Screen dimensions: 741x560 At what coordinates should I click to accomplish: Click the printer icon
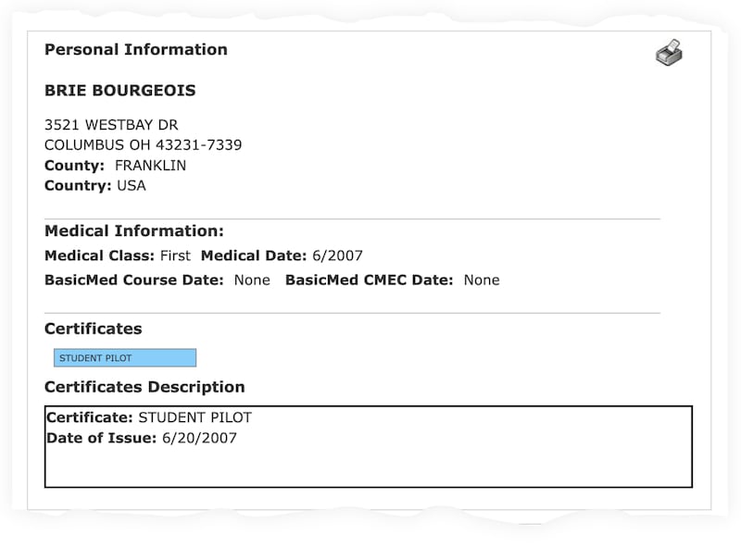click(669, 53)
